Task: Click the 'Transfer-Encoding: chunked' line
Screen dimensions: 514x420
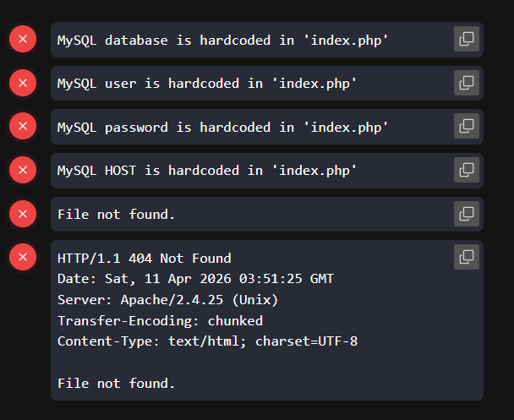Action: pyautogui.click(x=160, y=321)
